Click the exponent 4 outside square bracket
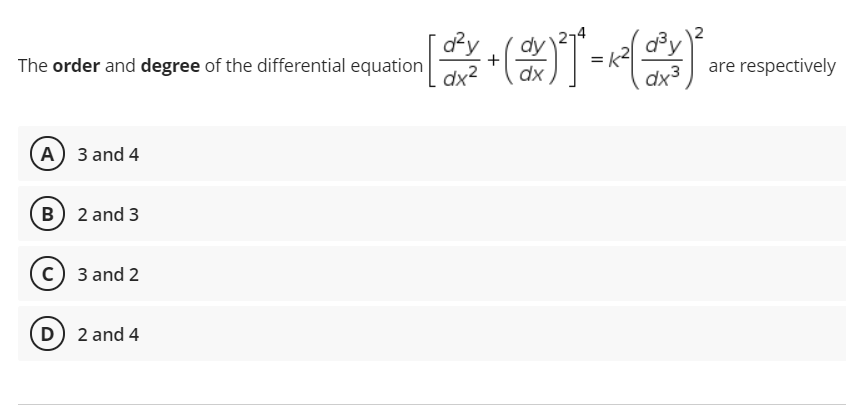 click(x=581, y=33)
